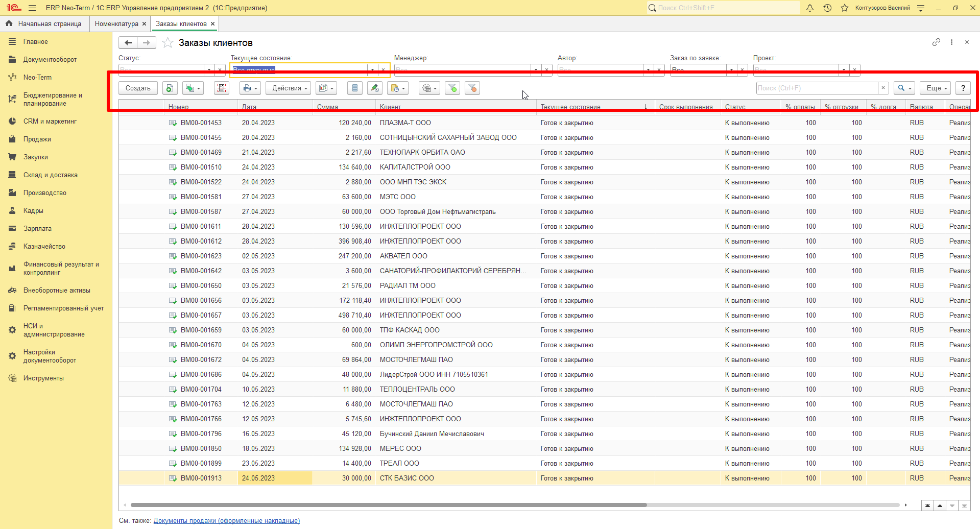
Task: Clear filter with the red funnel icon
Action: tap(472, 88)
